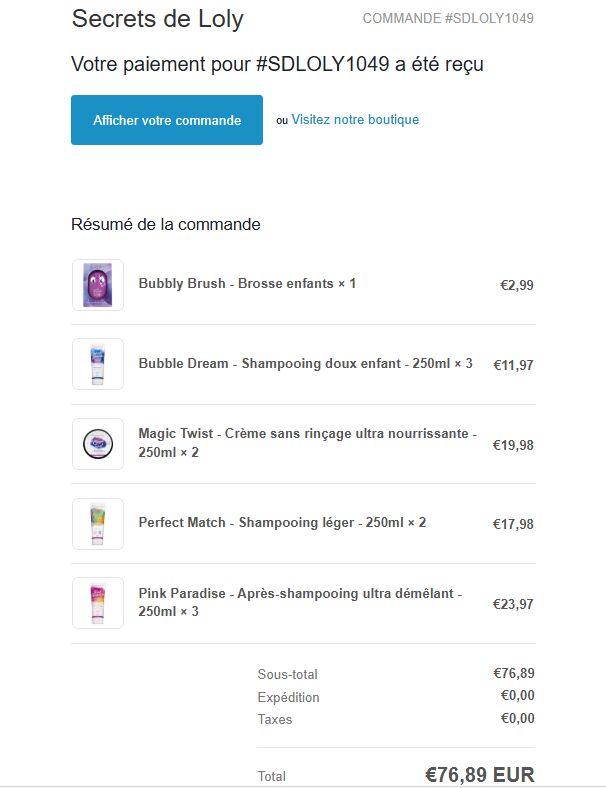Click the Bubble Dream shampoo thumbnail
The height and width of the screenshot is (788, 606).
point(98,364)
